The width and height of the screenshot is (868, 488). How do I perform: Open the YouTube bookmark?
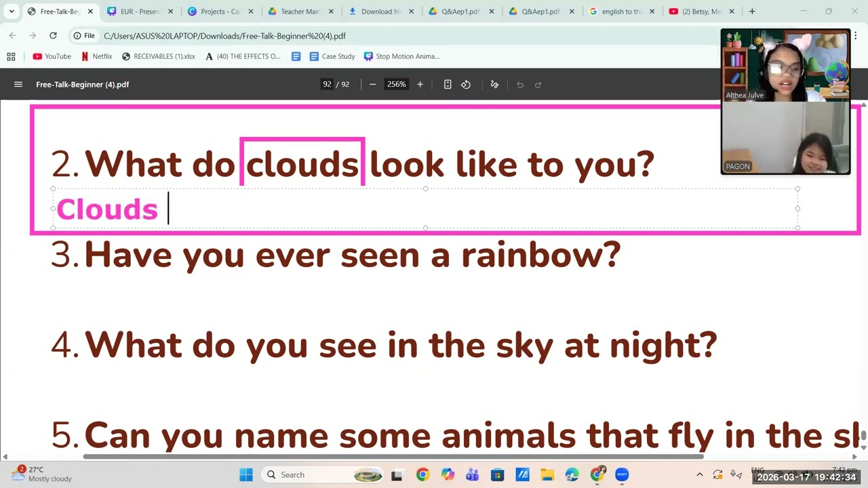pos(52,56)
